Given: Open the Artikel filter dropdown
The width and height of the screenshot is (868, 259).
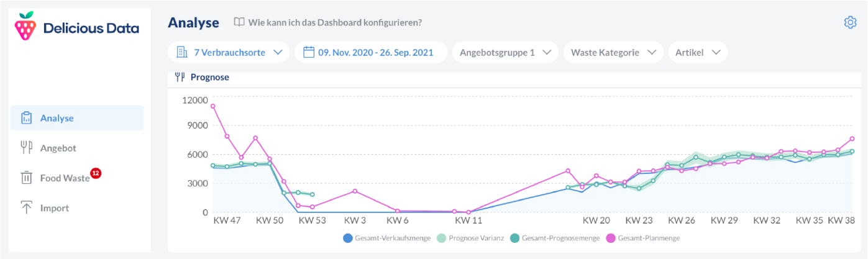Looking at the screenshot, I should [698, 52].
